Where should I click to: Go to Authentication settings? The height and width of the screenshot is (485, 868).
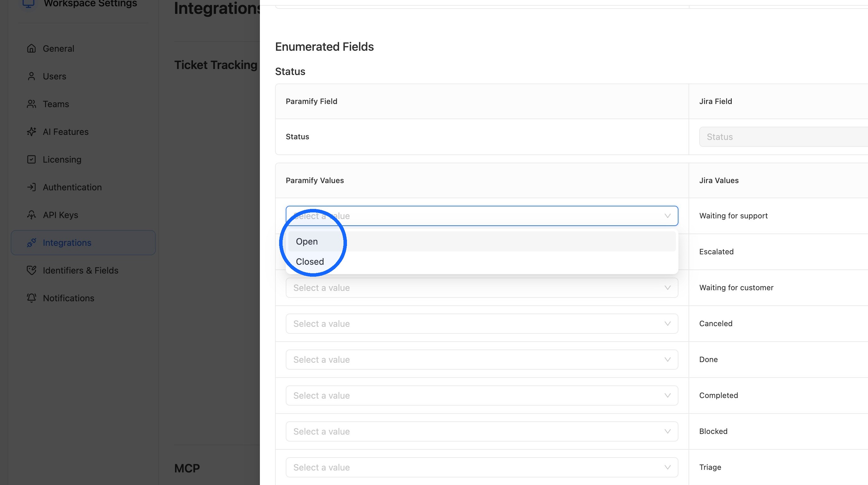tap(83, 187)
